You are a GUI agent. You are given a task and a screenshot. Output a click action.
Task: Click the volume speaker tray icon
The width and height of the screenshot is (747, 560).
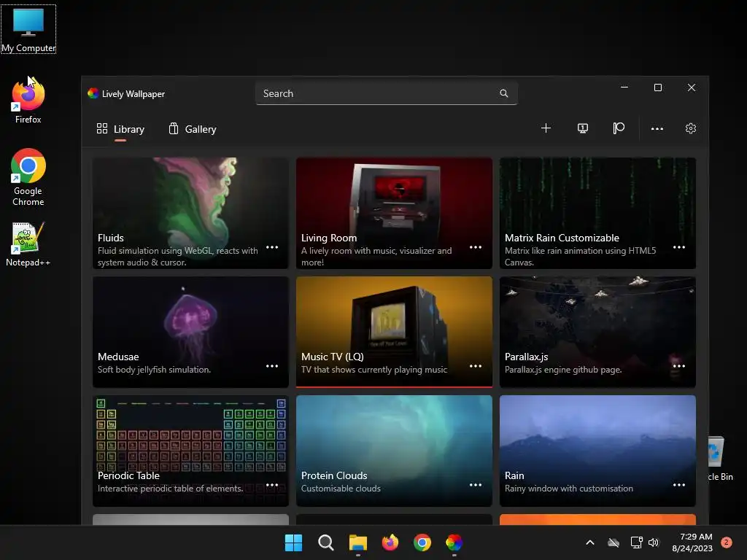coord(654,542)
